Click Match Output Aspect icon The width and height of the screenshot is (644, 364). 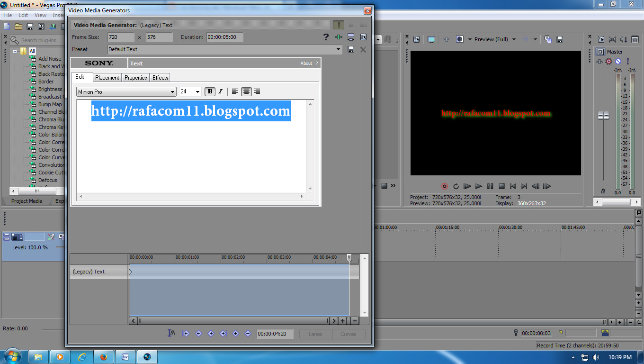pyautogui.click(x=351, y=37)
